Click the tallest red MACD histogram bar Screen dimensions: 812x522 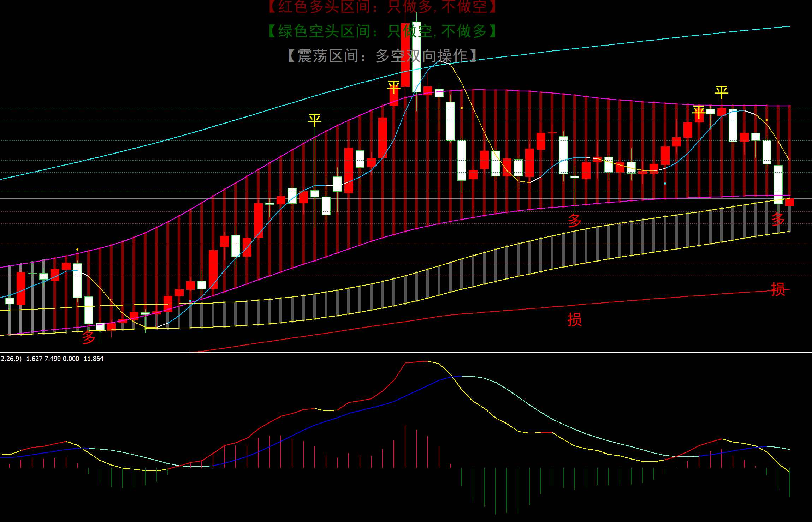[405, 446]
